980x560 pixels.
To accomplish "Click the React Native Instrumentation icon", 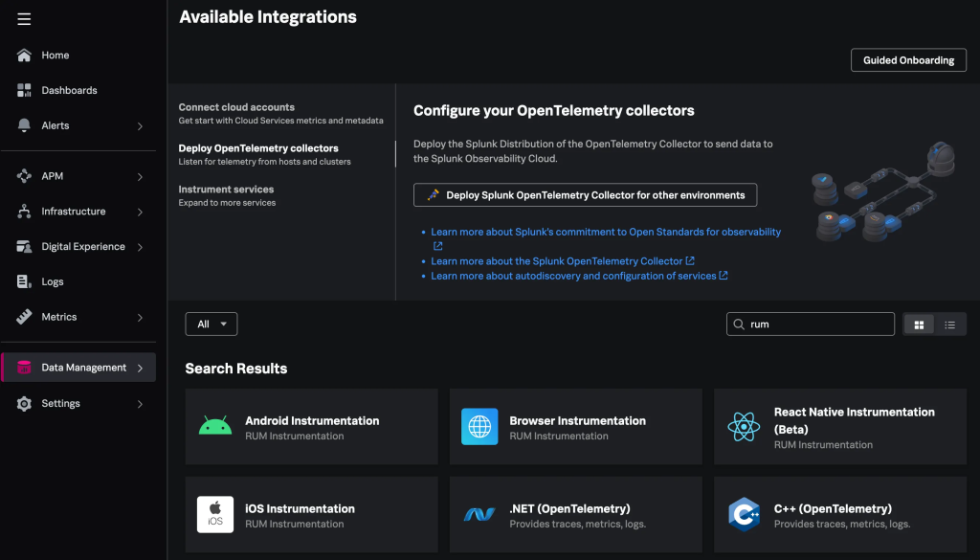I will pos(744,427).
